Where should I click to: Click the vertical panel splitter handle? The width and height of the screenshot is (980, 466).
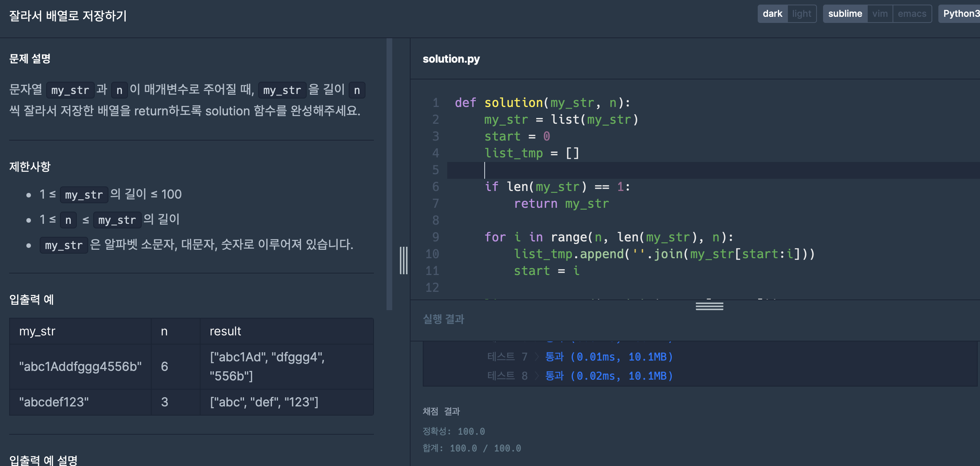(404, 260)
